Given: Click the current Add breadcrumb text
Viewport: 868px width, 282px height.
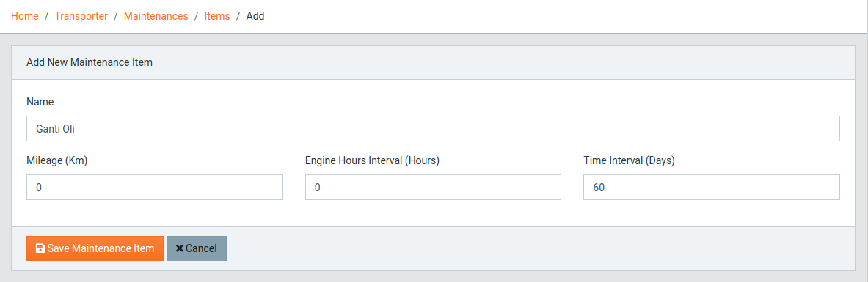Looking at the screenshot, I should tap(255, 16).
